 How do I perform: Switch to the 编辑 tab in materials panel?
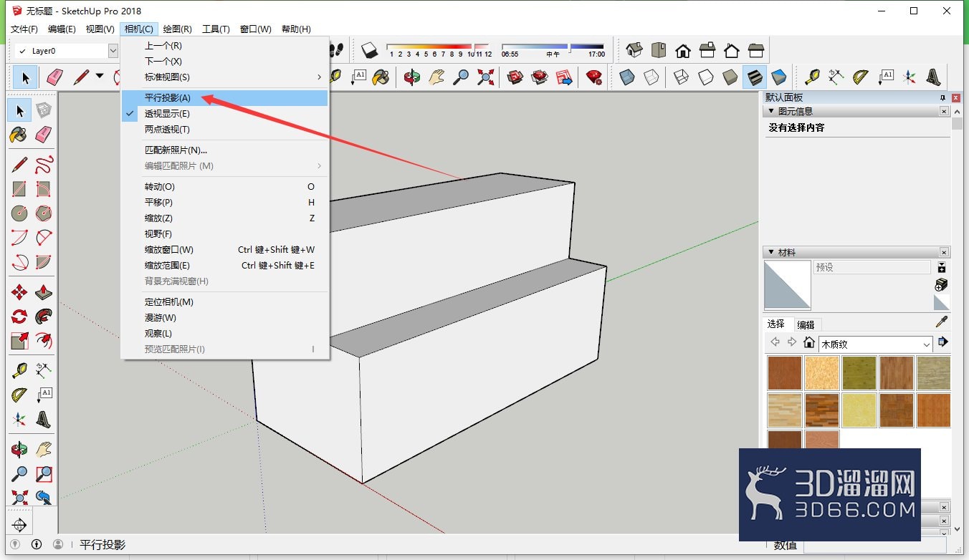(806, 324)
